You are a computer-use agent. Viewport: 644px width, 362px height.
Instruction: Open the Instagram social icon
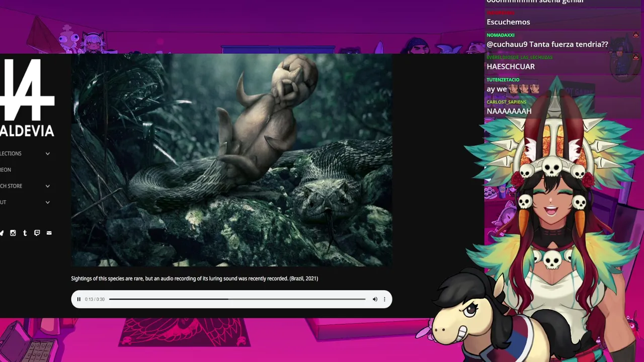13,233
